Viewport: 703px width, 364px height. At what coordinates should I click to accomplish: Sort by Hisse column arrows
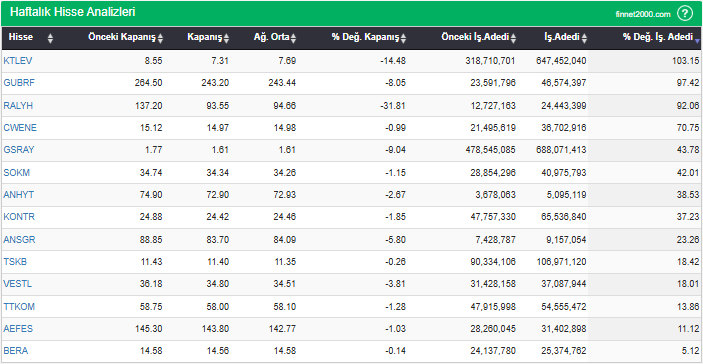[50, 39]
